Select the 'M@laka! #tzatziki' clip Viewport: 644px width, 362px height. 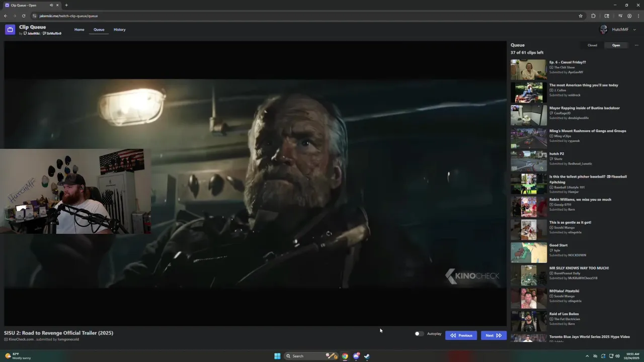[x=564, y=291]
